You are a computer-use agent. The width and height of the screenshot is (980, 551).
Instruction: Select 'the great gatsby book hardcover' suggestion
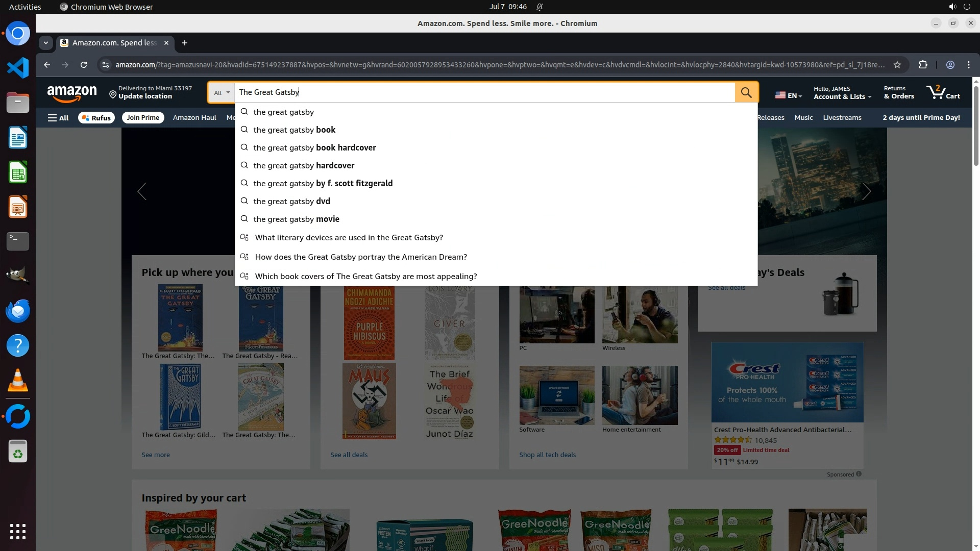click(314, 147)
